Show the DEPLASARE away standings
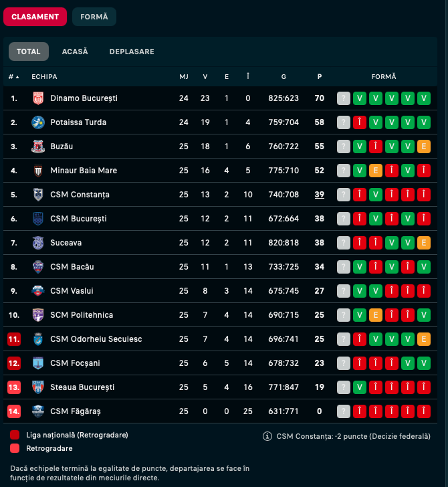Screen dimensions: 448x487 pyautogui.click(x=132, y=52)
